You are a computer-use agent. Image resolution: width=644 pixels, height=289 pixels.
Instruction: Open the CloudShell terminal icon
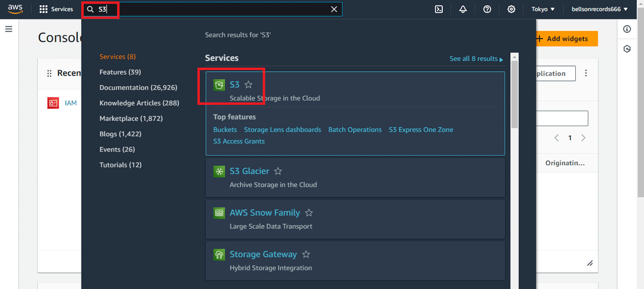438,9
